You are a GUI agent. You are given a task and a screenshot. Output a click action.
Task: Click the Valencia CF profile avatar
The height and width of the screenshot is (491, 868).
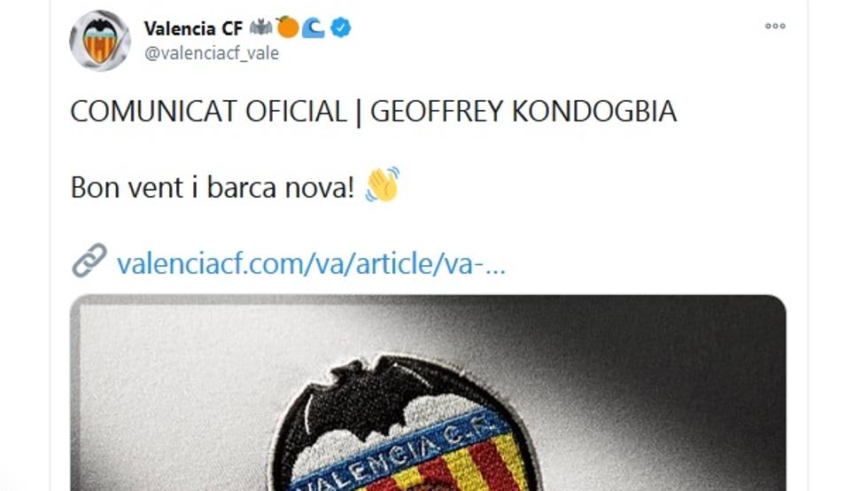point(100,41)
